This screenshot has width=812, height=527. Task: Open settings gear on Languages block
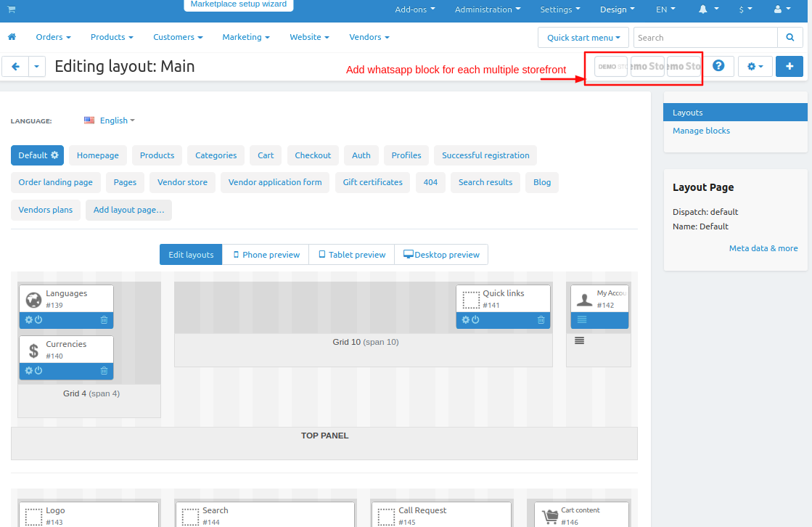click(x=29, y=320)
